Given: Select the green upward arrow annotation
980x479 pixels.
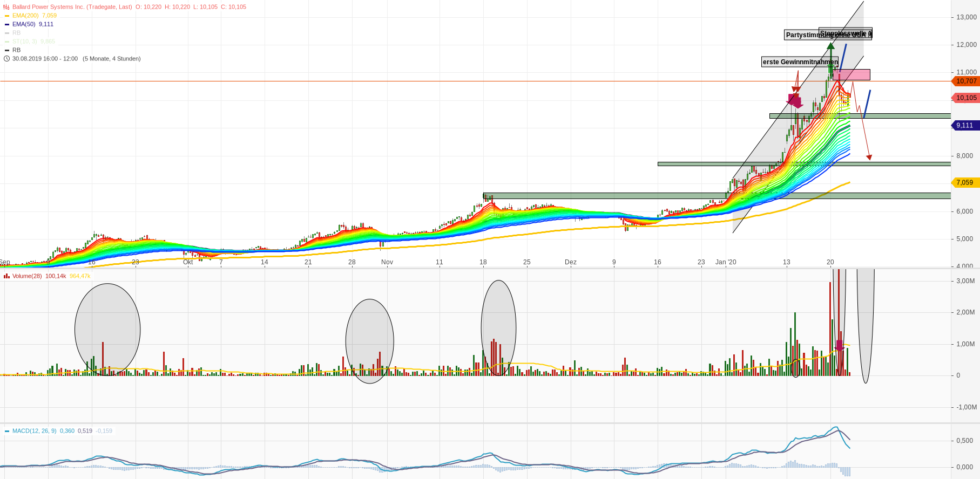Looking at the screenshot, I should (x=830, y=57).
